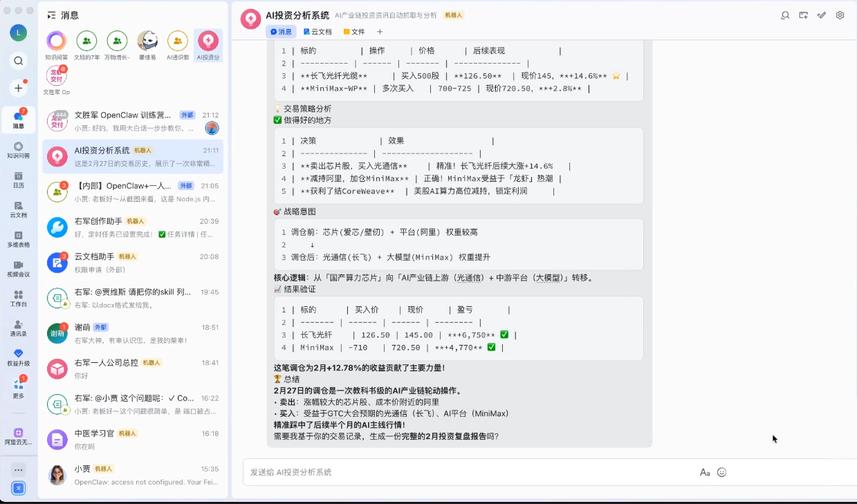Click the plus create button in sidebar
857x504 pixels.
(19, 88)
